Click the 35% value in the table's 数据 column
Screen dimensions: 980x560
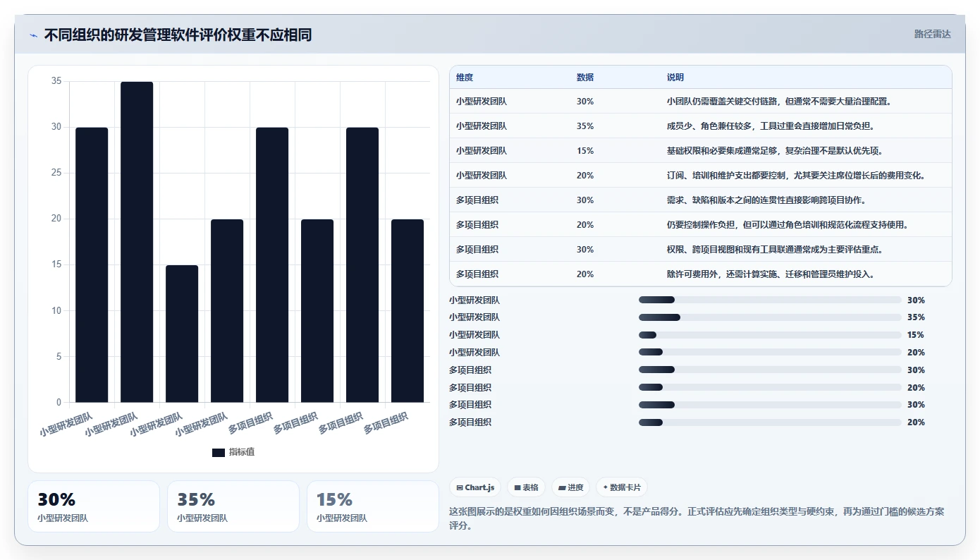pos(585,126)
